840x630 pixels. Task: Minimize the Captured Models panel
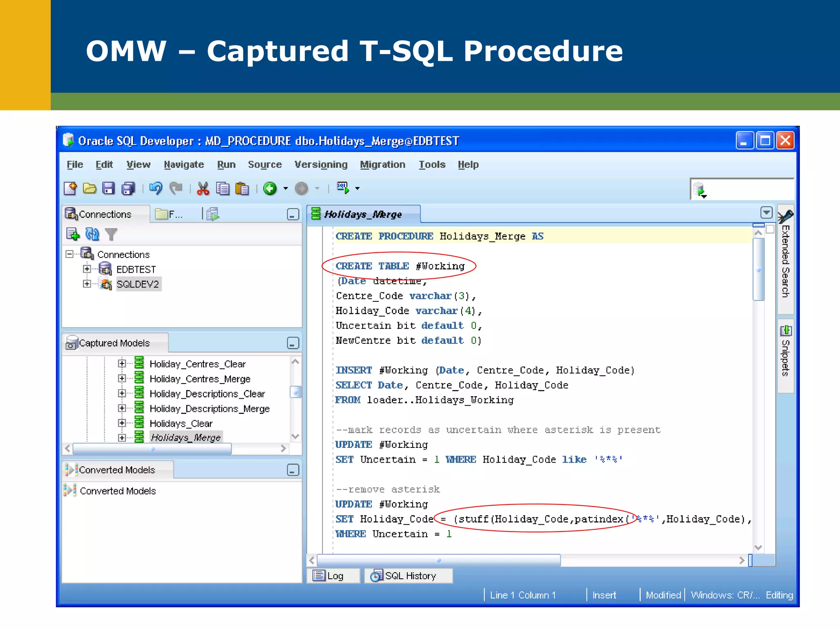coord(293,343)
